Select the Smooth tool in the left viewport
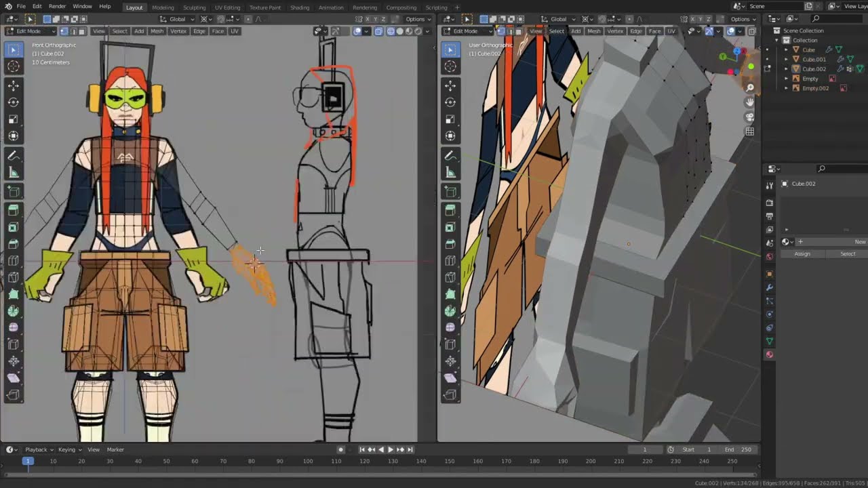This screenshot has height=488, width=868. point(14,328)
